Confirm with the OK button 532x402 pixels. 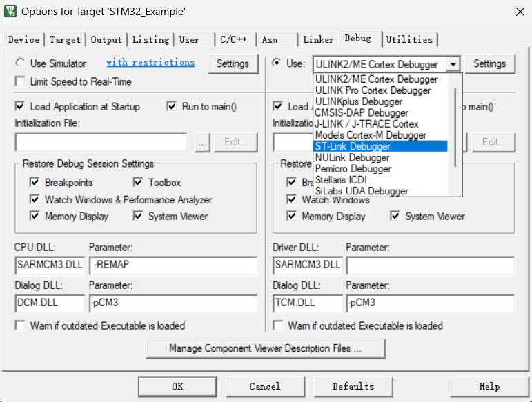tap(177, 386)
